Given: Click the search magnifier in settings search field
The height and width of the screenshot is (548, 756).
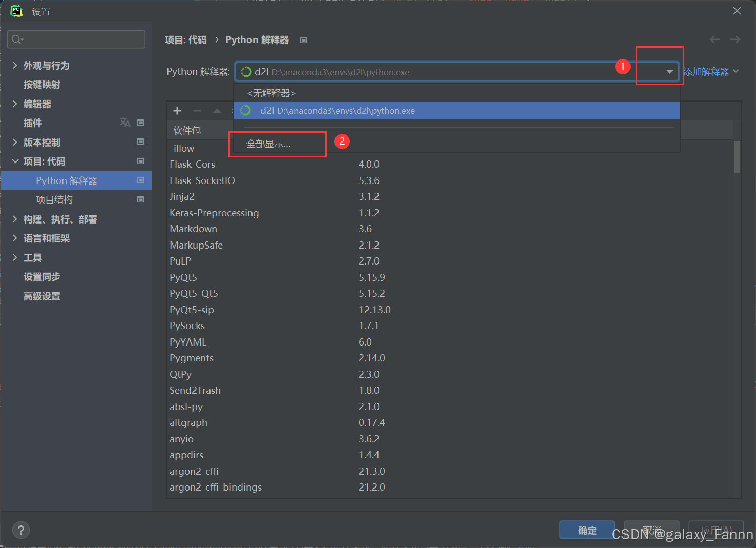Looking at the screenshot, I should [16, 39].
